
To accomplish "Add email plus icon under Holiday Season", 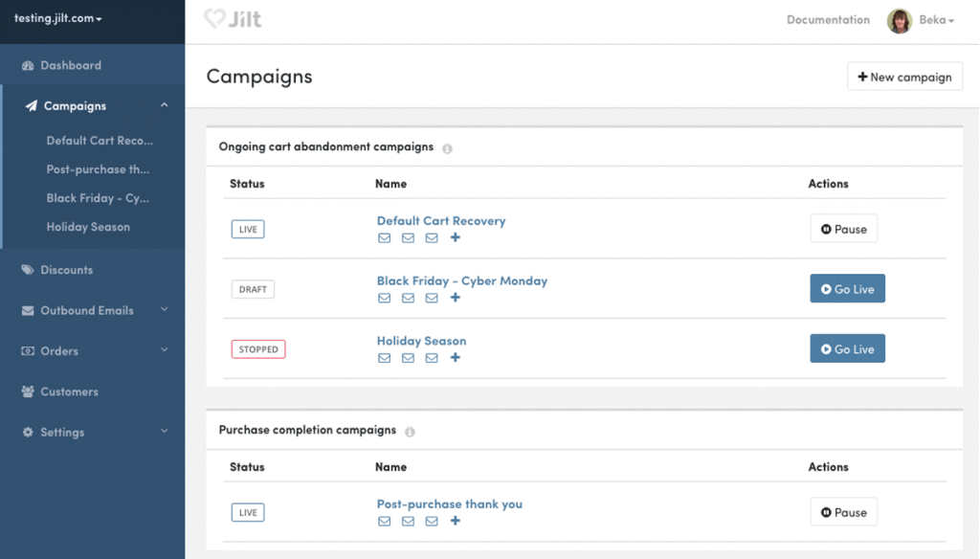I will point(455,357).
